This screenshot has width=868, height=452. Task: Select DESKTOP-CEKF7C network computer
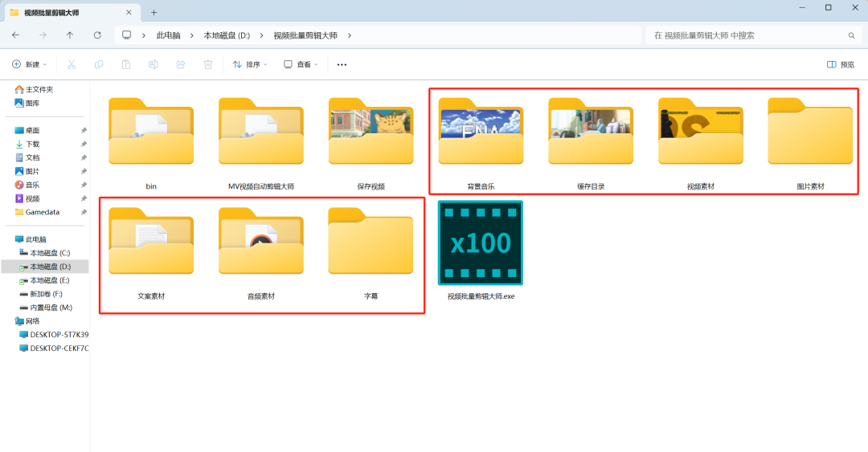click(x=54, y=348)
